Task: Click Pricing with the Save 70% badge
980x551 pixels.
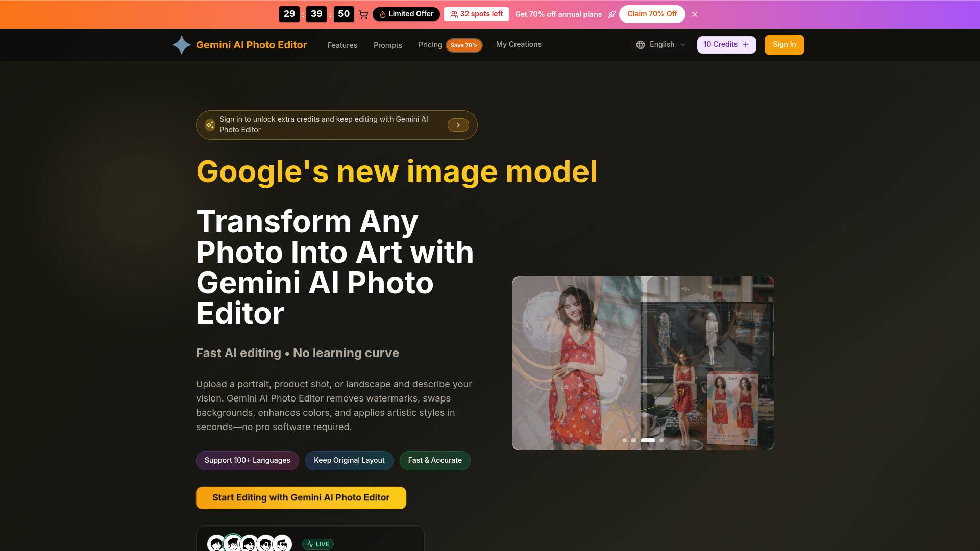Action: tap(430, 45)
